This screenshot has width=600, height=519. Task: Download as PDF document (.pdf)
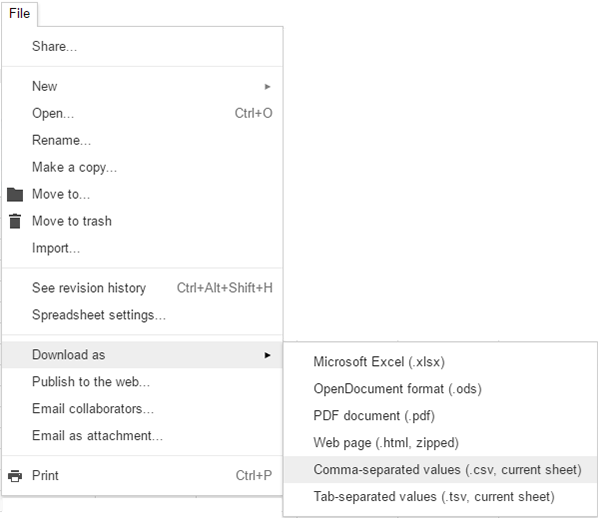[374, 416]
